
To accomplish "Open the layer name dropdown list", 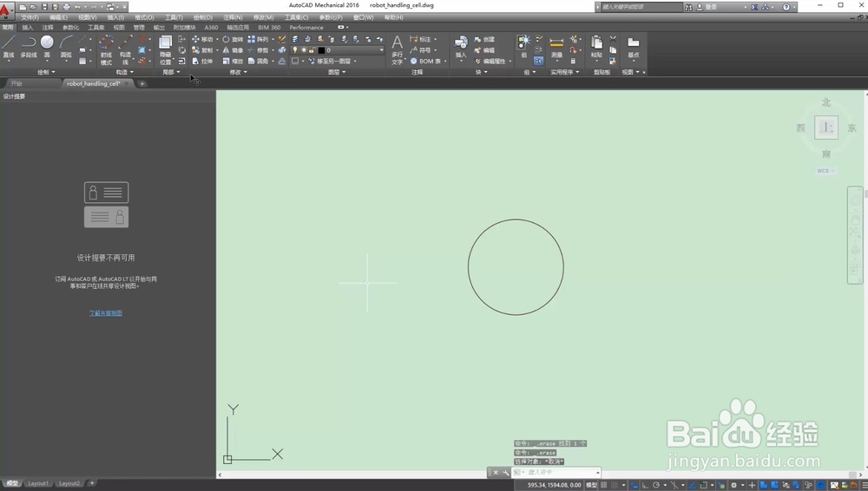I will [x=381, y=49].
